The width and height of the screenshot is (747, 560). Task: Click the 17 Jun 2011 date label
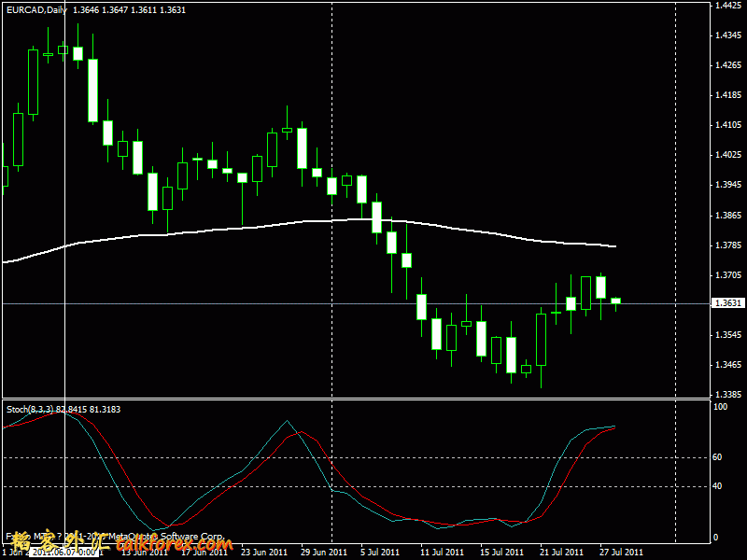tap(204, 553)
